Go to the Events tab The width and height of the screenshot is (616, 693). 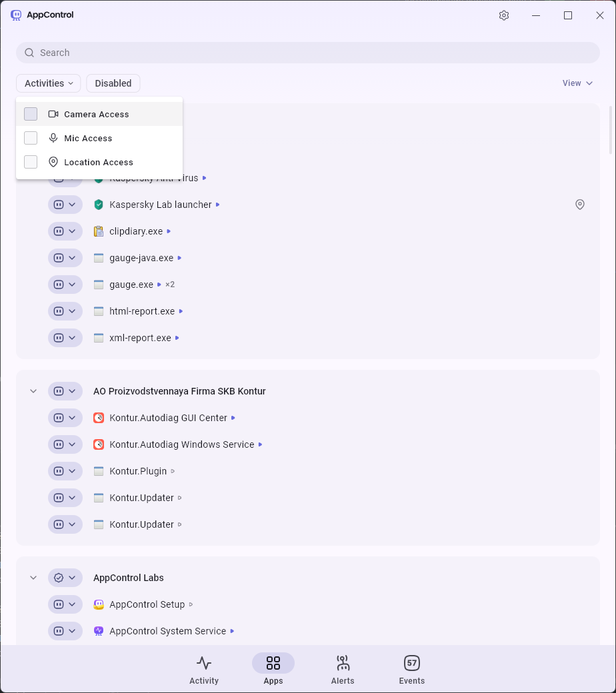click(412, 669)
